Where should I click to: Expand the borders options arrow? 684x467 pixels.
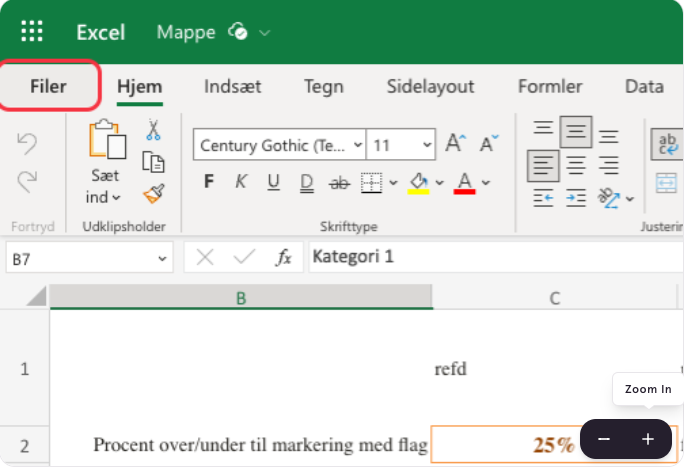tap(393, 183)
